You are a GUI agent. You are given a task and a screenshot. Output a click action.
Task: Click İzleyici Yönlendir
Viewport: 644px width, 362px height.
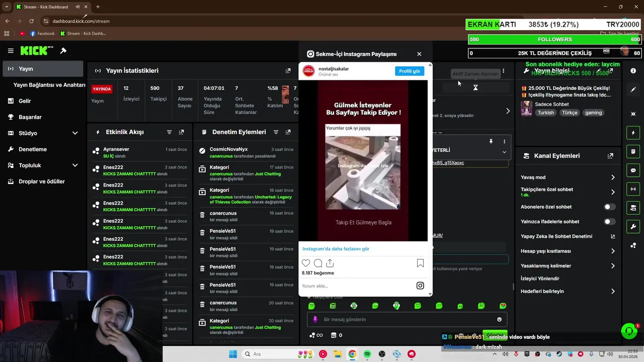(x=540, y=279)
